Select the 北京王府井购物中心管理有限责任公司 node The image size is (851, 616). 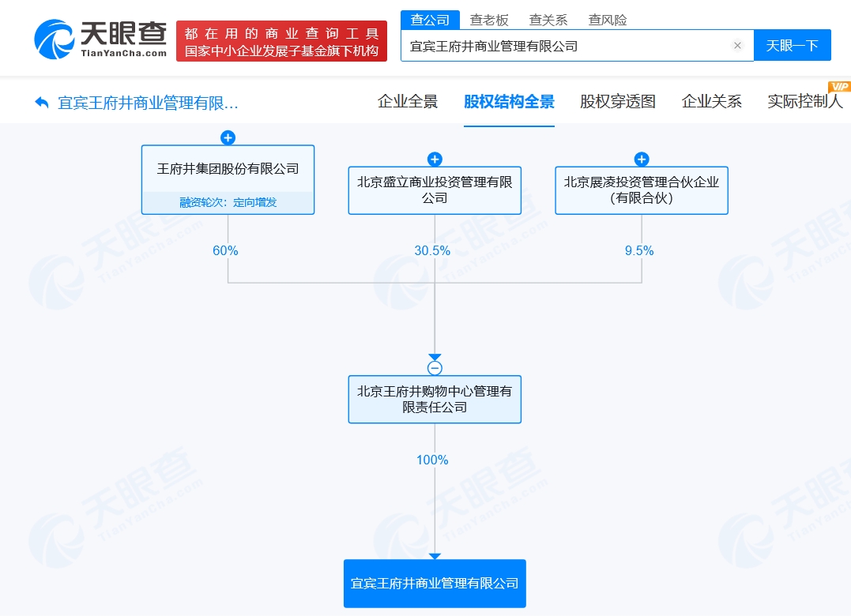(435, 399)
